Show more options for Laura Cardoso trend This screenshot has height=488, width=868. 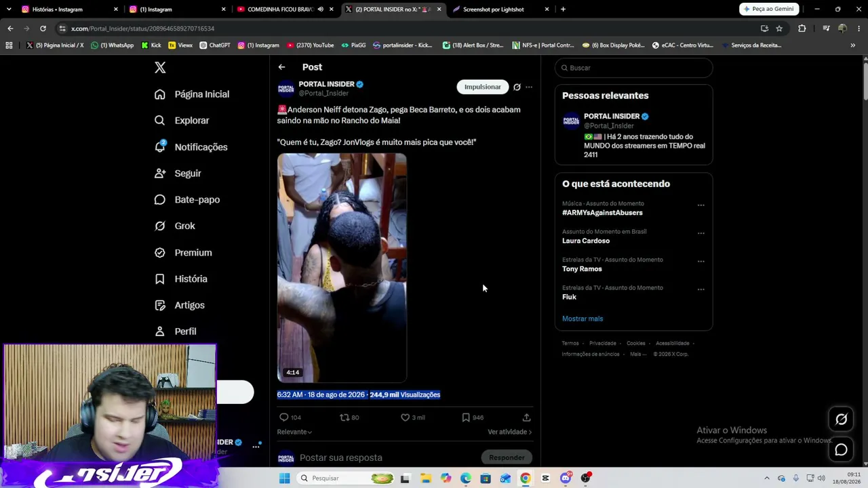pos(701,233)
